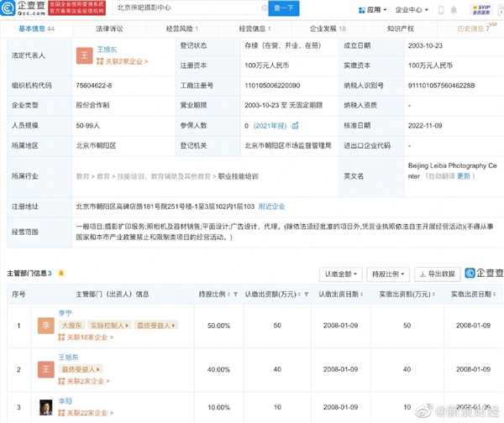Open the 附近企业 link
Viewport: 504px width, 423px height.
click(x=271, y=206)
